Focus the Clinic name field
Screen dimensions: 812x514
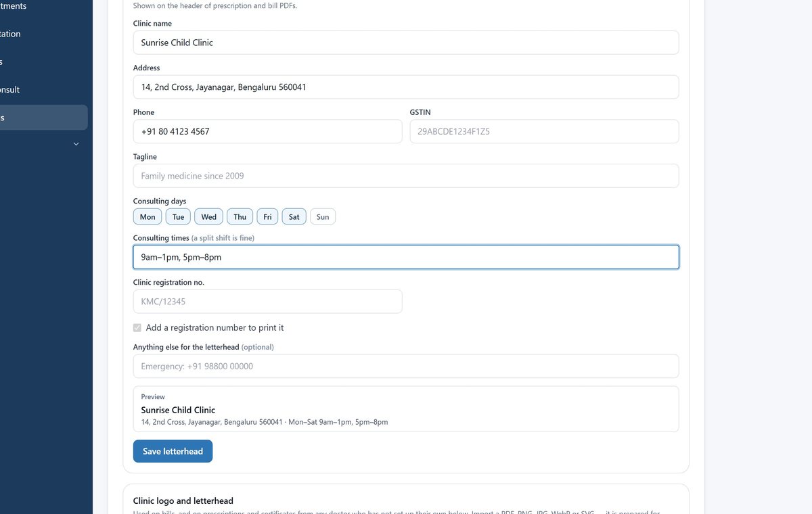pyautogui.click(x=406, y=43)
